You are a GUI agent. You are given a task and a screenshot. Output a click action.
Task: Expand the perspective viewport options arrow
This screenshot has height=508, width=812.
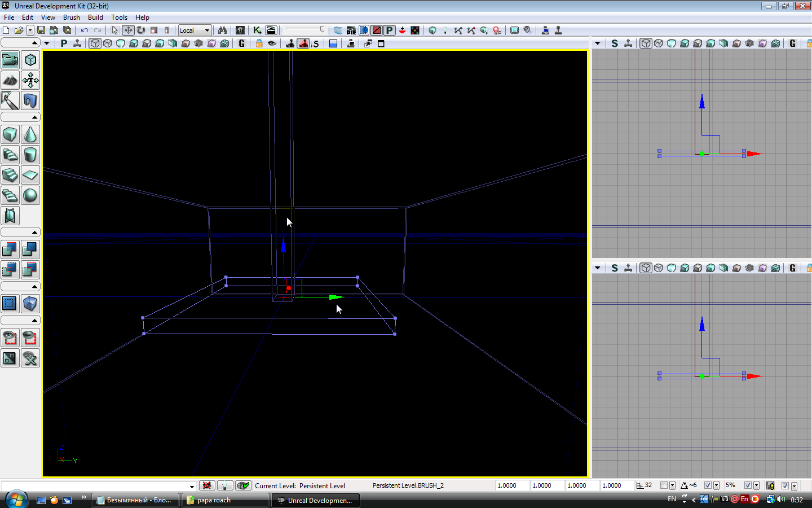[47, 43]
